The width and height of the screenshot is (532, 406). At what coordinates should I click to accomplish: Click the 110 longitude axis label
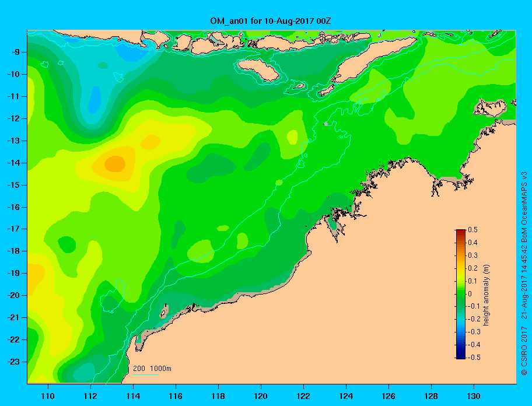[48, 396]
